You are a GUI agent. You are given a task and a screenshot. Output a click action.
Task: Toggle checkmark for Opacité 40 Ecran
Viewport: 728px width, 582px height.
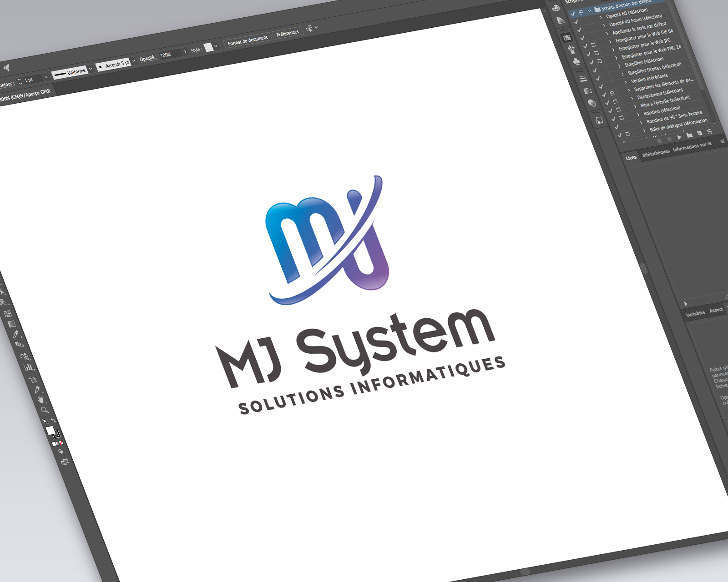point(579,30)
